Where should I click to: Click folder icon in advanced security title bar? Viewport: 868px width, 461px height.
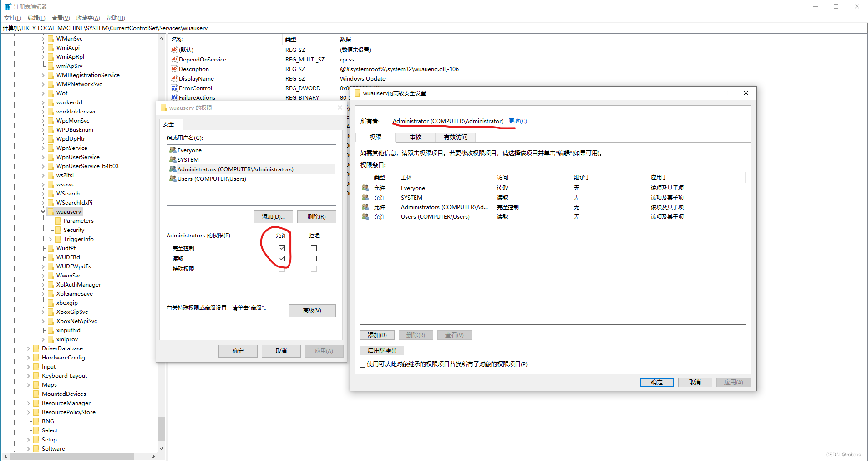point(358,93)
